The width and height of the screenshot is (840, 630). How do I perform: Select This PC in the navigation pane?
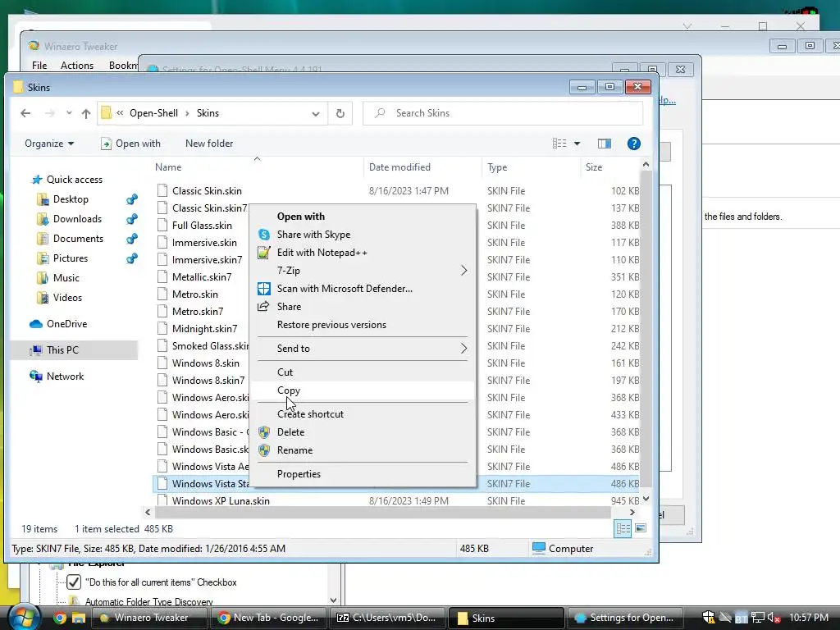click(x=62, y=350)
